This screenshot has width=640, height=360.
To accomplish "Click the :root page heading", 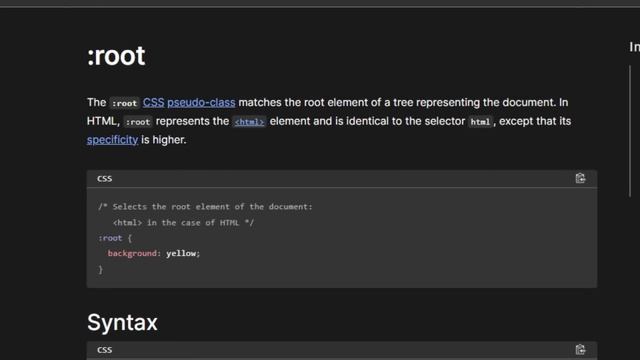I will click(116, 56).
